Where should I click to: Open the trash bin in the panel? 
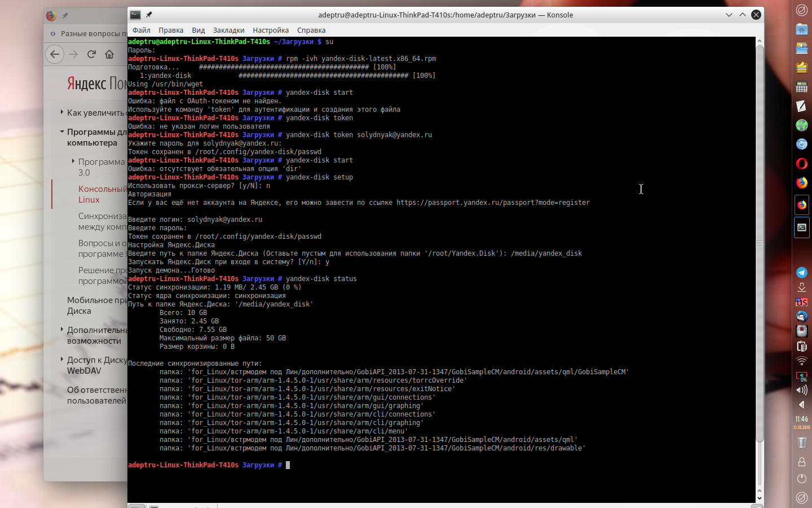(801, 443)
